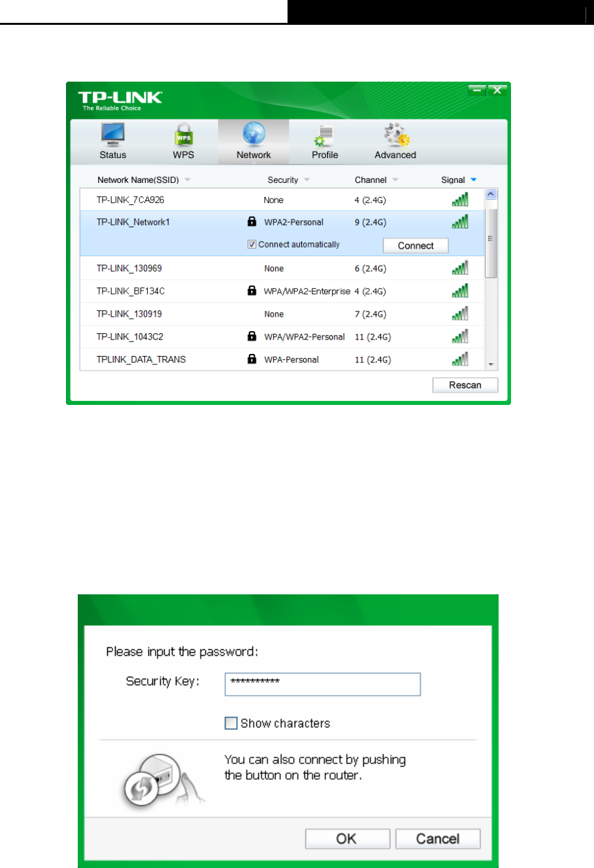The height and width of the screenshot is (868, 594).
Task: Click signal bars of TP-LINK_130919
Action: point(460,313)
